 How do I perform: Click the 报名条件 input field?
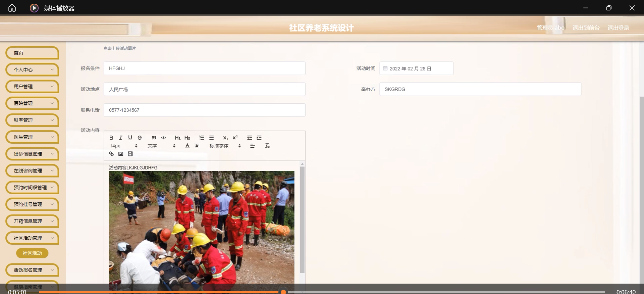[204, 68]
